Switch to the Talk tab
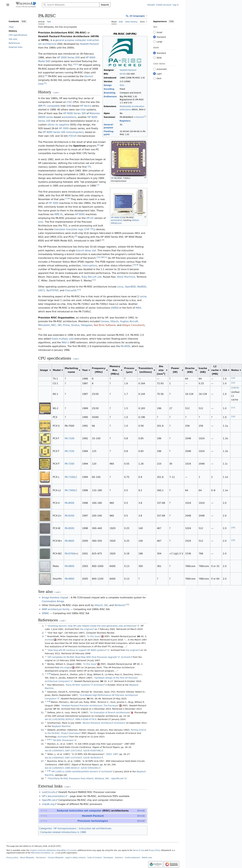This screenshot has width=242, height=868. pyautogui.click(x=49, y=22)
